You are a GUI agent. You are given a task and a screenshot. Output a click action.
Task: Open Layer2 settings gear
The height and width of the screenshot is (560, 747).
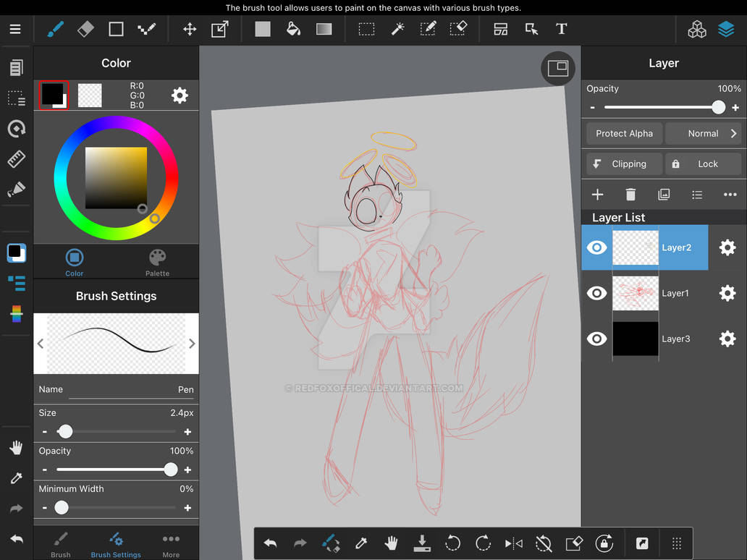click(727, 247)
